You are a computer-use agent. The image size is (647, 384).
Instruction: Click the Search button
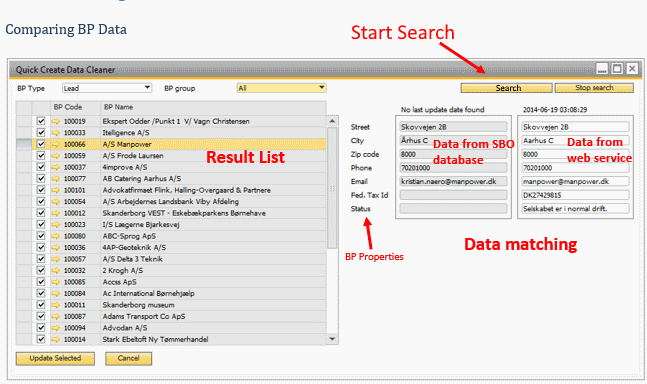click(506, 88)
